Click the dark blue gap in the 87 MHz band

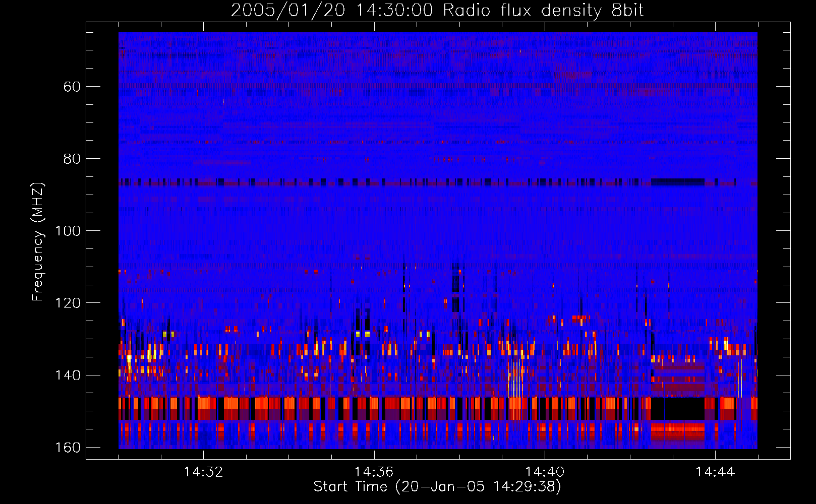coord(678,182)
